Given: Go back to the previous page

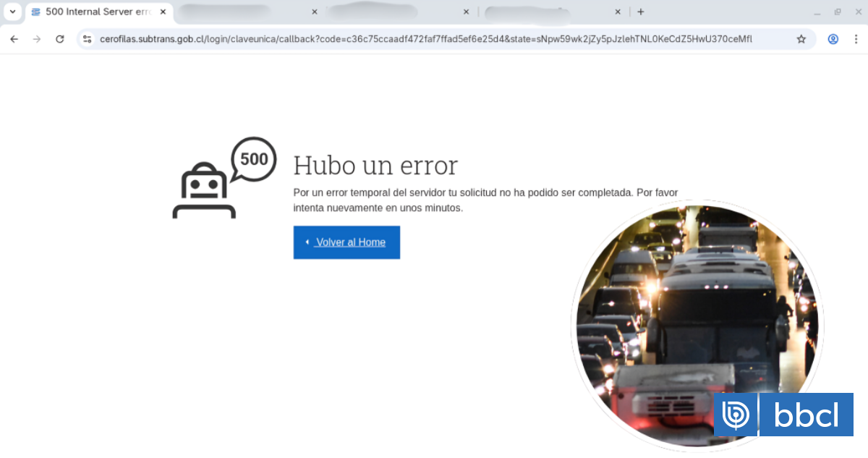Looking at the screenshot, I should click(x=14, y=39).
